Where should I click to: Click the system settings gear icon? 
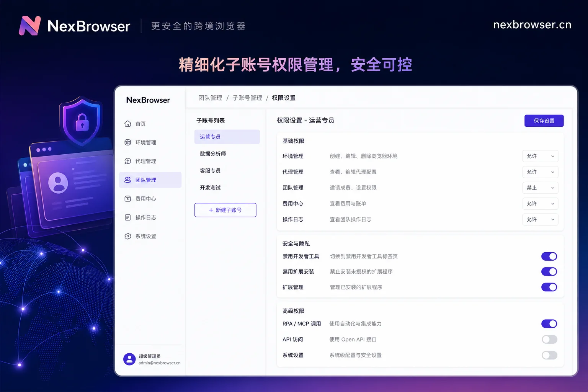click(x=128, y=236)
